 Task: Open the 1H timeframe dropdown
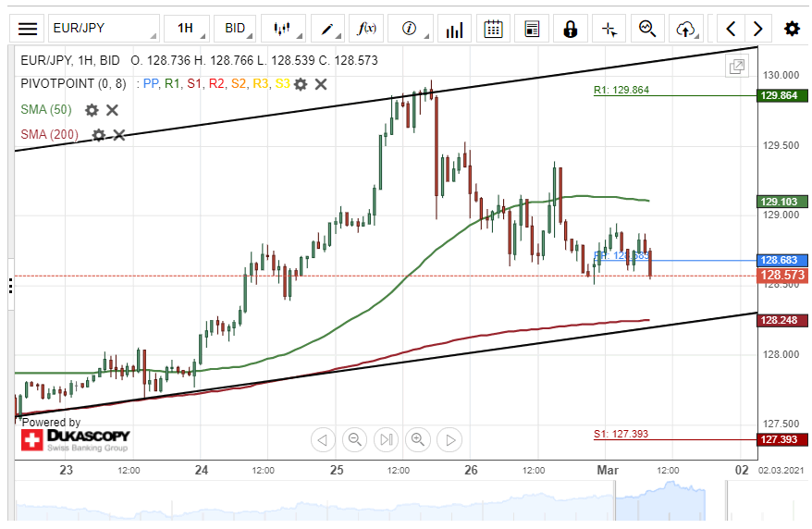[x=187, y=29]
